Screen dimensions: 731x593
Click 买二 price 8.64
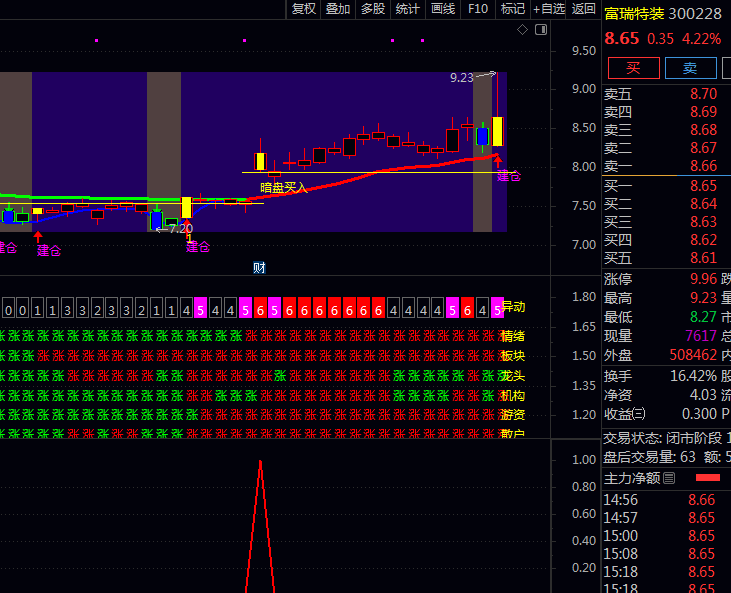(703, 204)
